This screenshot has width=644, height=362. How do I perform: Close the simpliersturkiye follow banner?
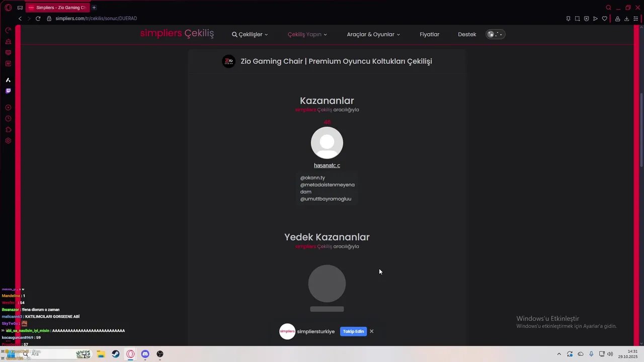click(371, 331)
